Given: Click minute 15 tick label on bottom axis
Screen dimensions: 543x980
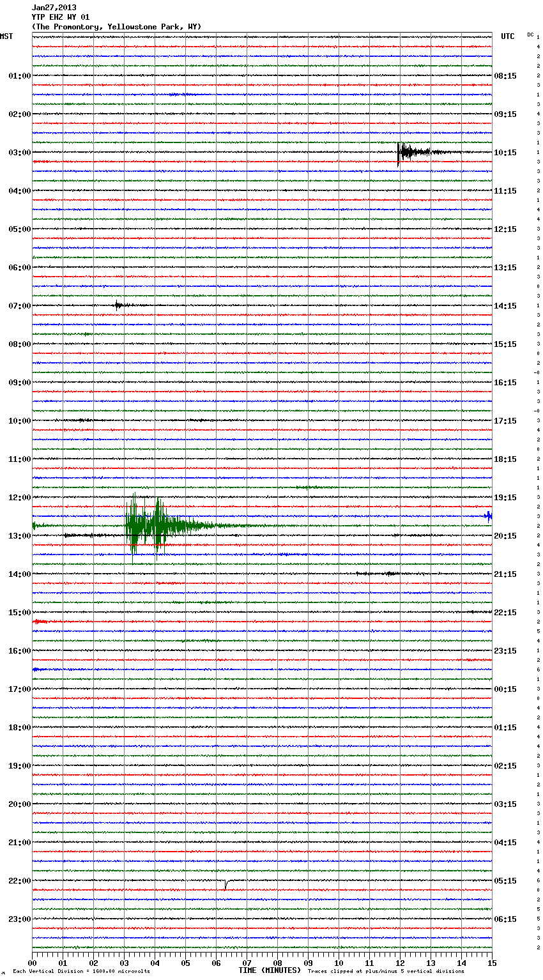Looking at the screenshot, I should click(x=492, y=963).
